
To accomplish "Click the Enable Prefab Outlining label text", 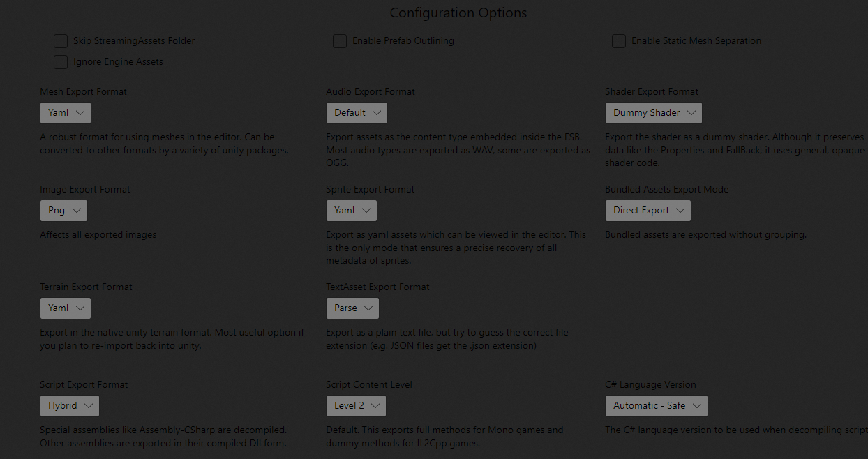I will pyautogui.click(x=403, y=41).
